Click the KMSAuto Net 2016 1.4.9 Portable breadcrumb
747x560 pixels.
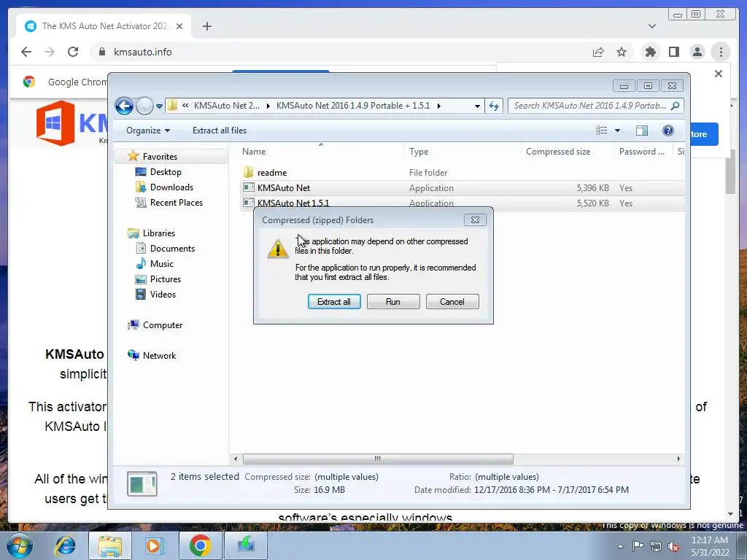(353, 106)
